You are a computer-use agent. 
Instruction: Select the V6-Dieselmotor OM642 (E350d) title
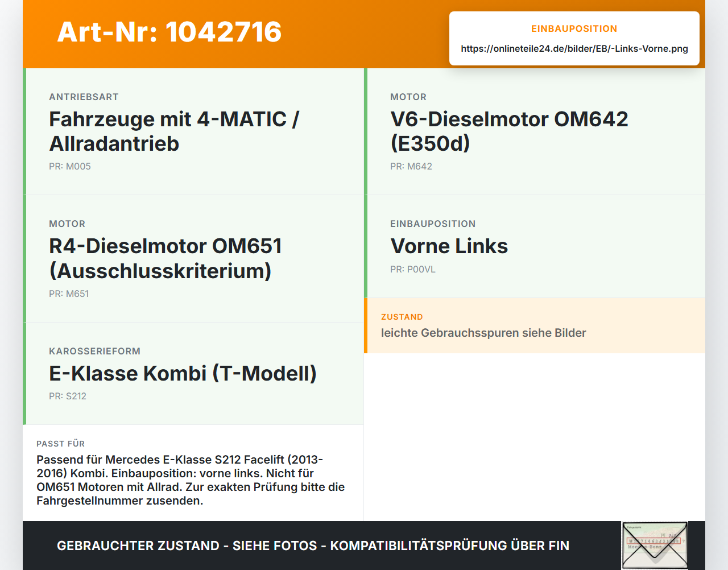tap(509, 131)
